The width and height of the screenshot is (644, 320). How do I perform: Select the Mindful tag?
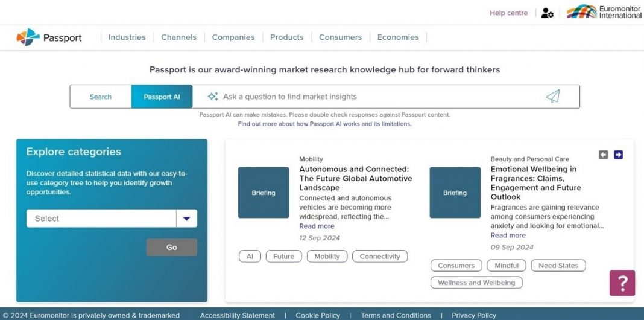point(507,266)
